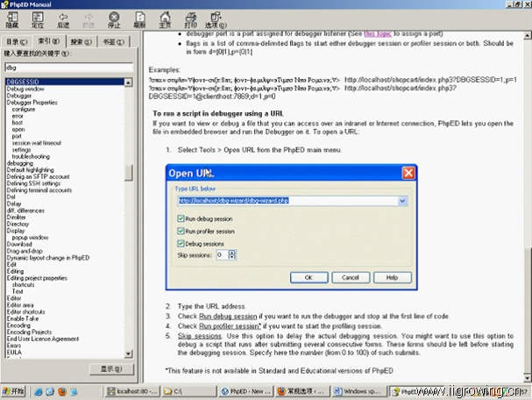The height and width of the screenshot is (400, 532).
Task: Click the URL text field in Open URL
Action: 287,201
